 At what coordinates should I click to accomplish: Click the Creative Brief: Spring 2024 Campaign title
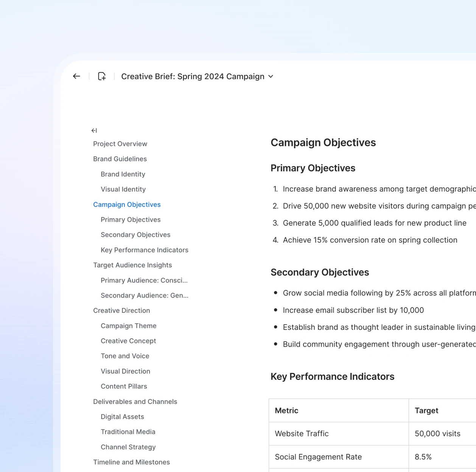(x=193, y=76)
